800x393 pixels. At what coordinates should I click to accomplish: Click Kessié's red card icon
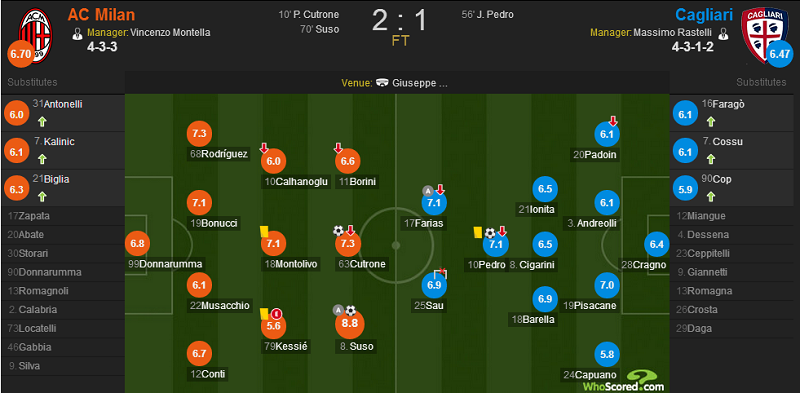tap(276, 313)
